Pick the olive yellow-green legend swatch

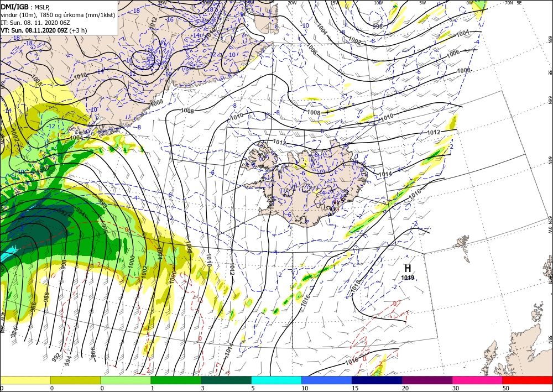click(75, 380)
